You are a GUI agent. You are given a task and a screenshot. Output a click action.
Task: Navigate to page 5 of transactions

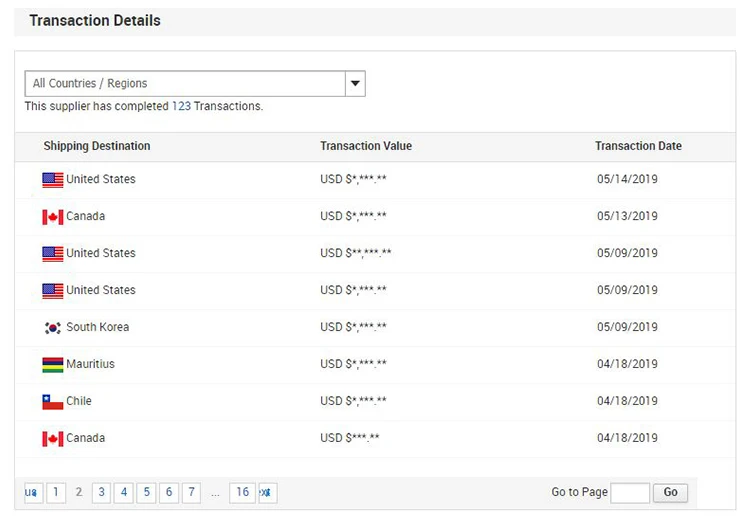click(x=146, y=492)
